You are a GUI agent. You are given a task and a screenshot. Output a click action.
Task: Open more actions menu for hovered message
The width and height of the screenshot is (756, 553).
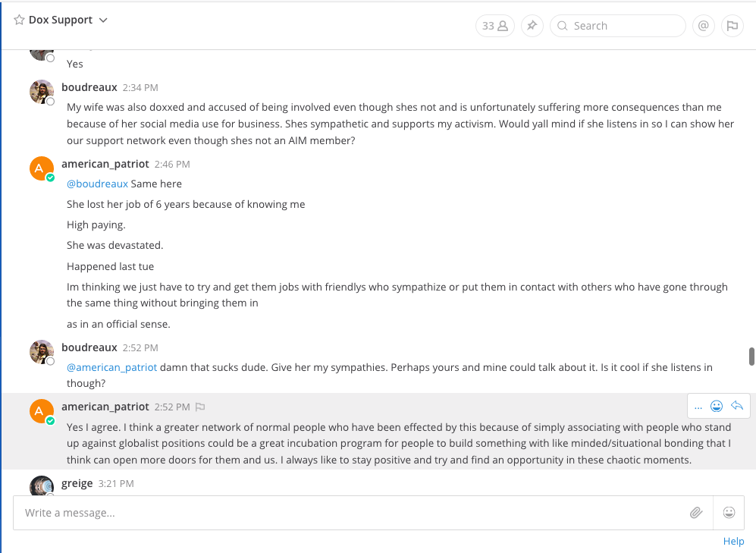click(x=698, y=407)
